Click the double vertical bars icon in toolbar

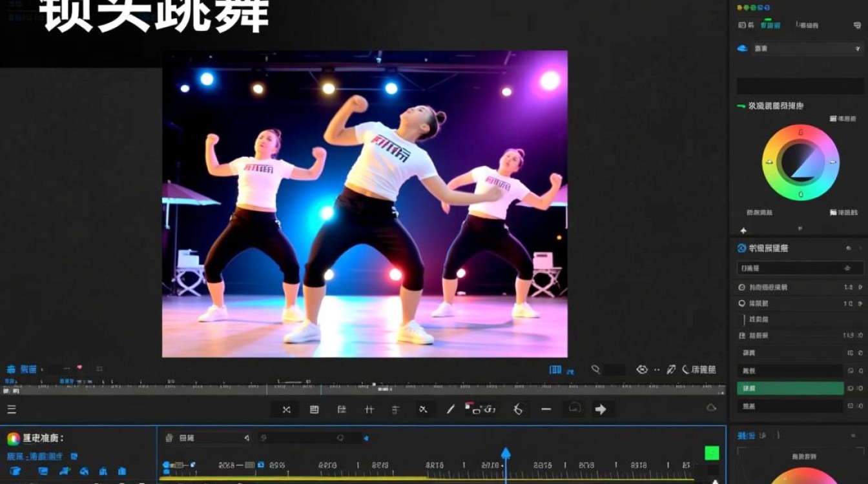tap(369, 409)
